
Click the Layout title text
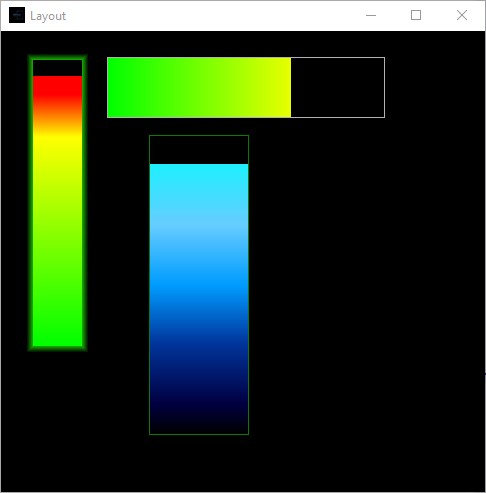tap(48, 16)
